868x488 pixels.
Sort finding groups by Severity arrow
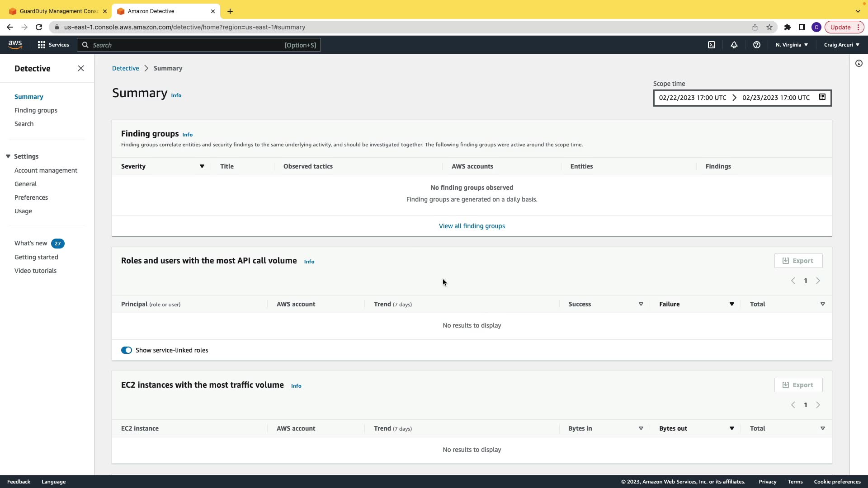click(x=202, y=166)
